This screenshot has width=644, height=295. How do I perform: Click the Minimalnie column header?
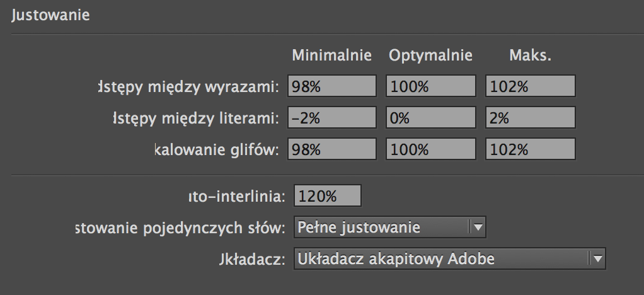pyautogui.click(x=331, y=55)
